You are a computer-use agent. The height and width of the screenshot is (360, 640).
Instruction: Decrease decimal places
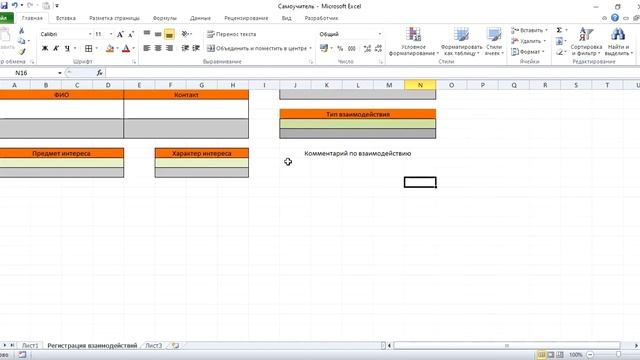point(378,49)
